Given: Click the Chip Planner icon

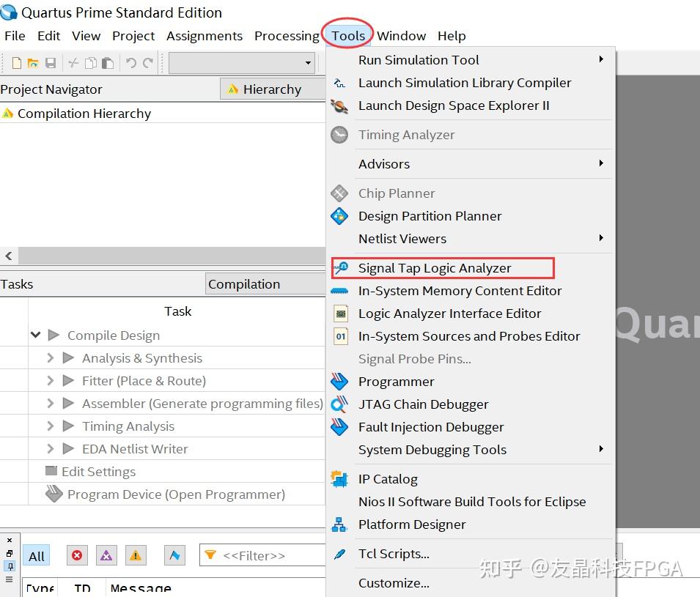Looking at the screenshot, I should pos(339,193).
